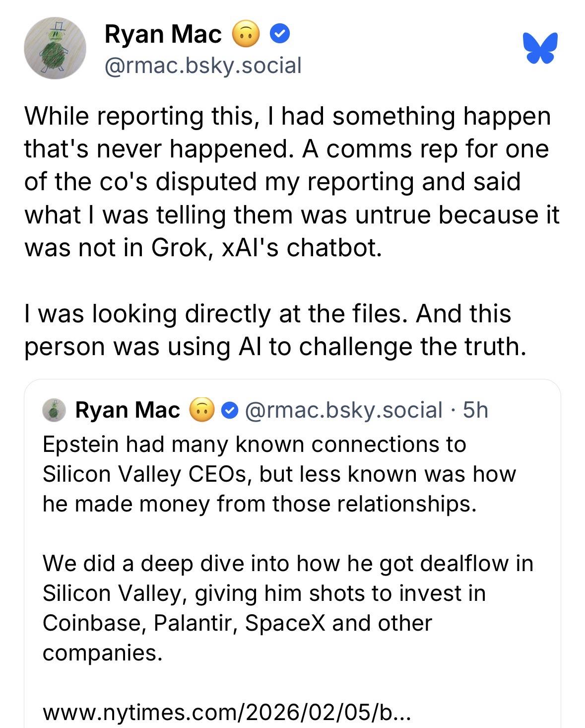Click the Ryan Mac name in quoted post
Screen dimensions: 585x728
click(128, 410)
